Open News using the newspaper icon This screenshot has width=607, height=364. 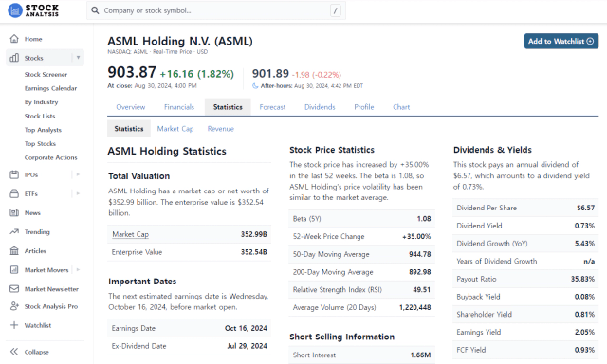[x=14, y=212]
